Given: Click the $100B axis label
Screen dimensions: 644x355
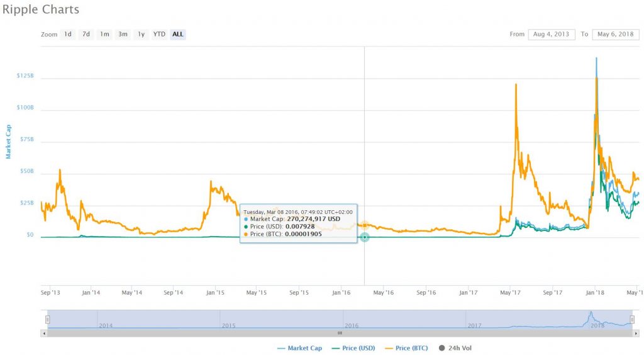Looking at the screenshot, I should tap(25, 108).
